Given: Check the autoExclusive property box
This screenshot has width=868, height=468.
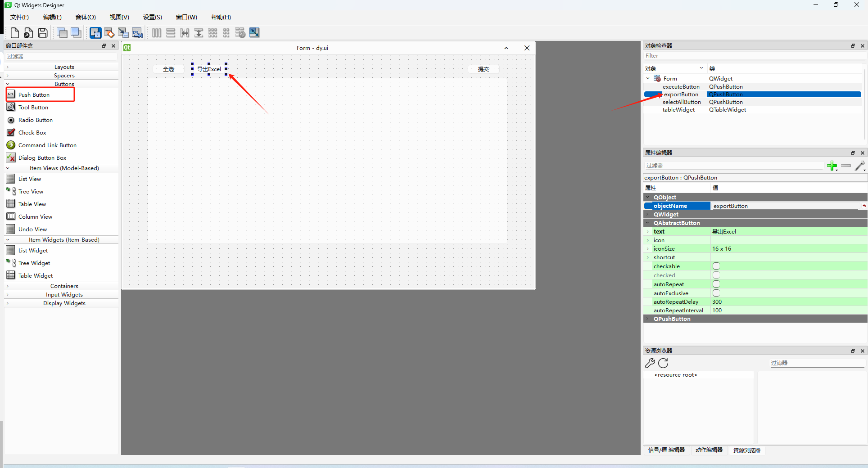Looking at the screenshot, I should tap(716, 293).
